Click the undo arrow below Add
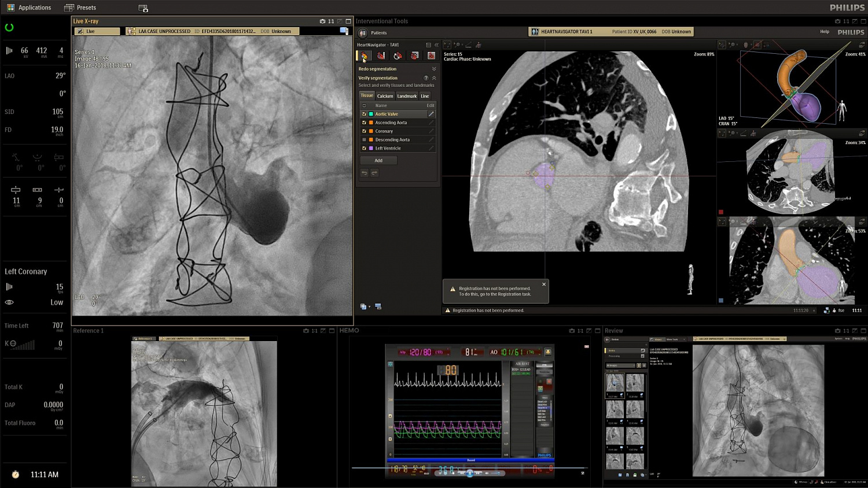The width and height of the screenshot is (868, 488). 365,173
